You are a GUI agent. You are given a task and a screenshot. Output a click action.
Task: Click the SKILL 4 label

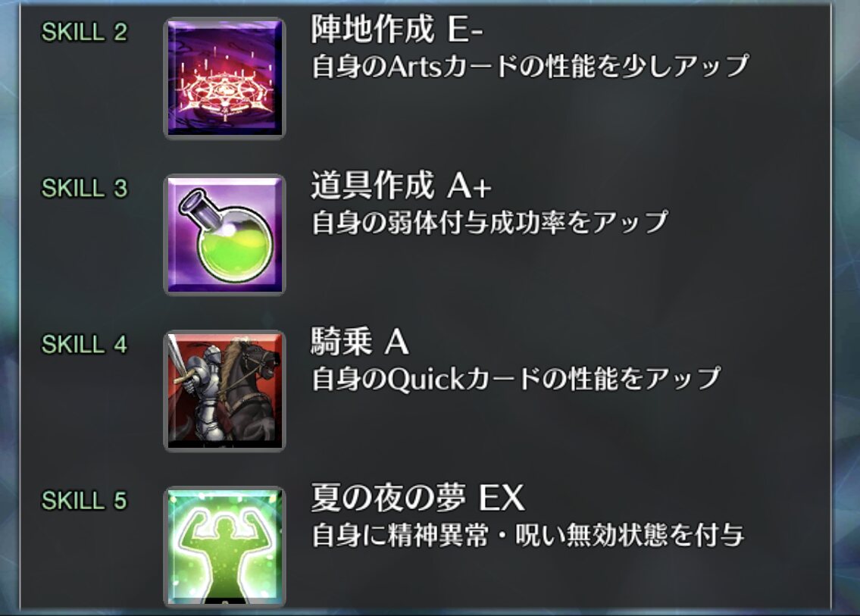(x=84, y=345)
